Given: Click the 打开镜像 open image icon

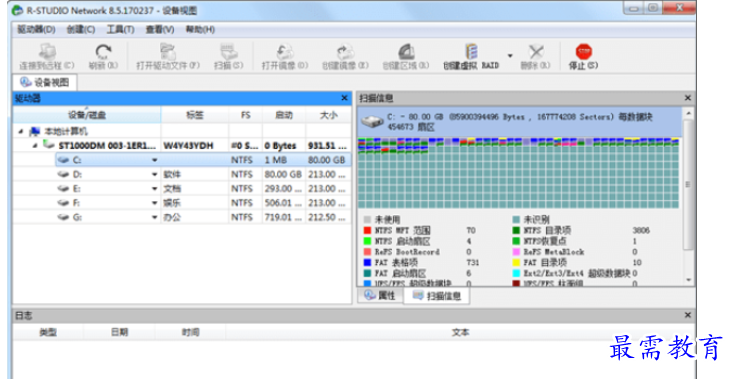Looking at the screenshot, I should [x=284, y=52].
